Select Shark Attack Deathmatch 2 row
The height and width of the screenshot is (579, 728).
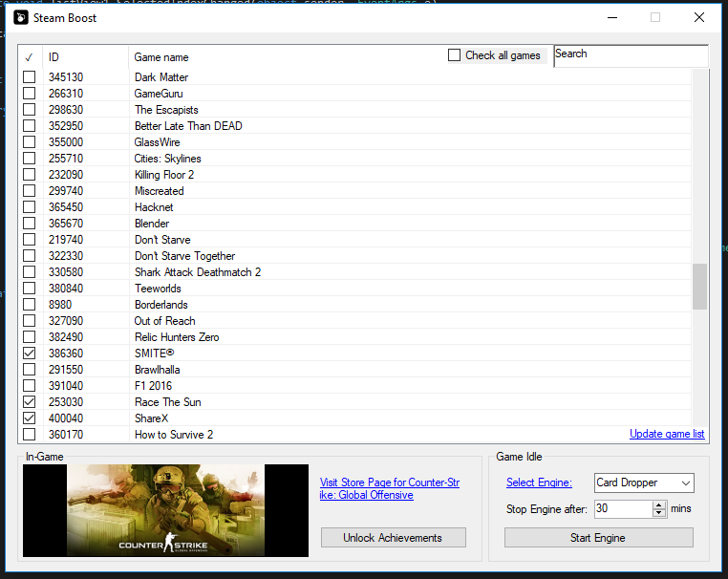tap(356, 271)
